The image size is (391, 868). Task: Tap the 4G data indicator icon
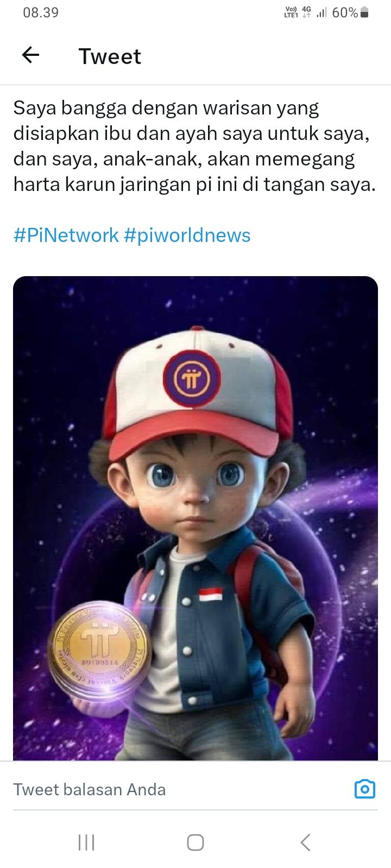(307, 12)
